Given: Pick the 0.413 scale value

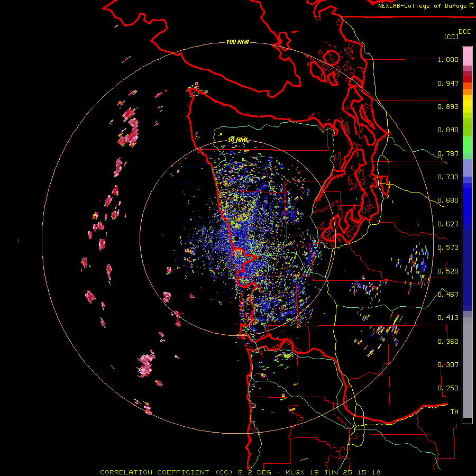Looking at the screenshot, I should [x=448, y=318].
